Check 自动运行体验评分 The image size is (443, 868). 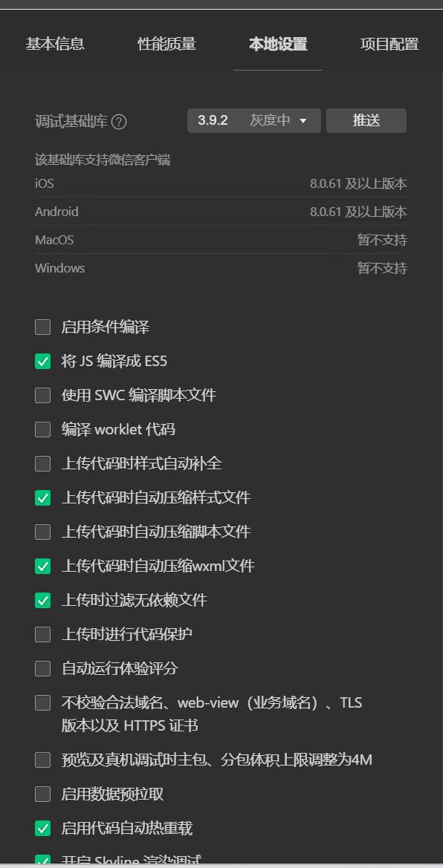click(42, 668)
